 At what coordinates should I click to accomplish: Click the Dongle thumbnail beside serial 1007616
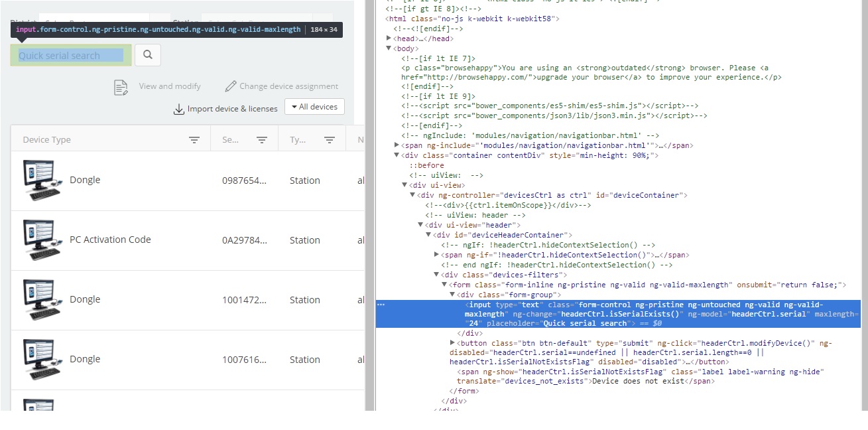click(x=43, y=359)
